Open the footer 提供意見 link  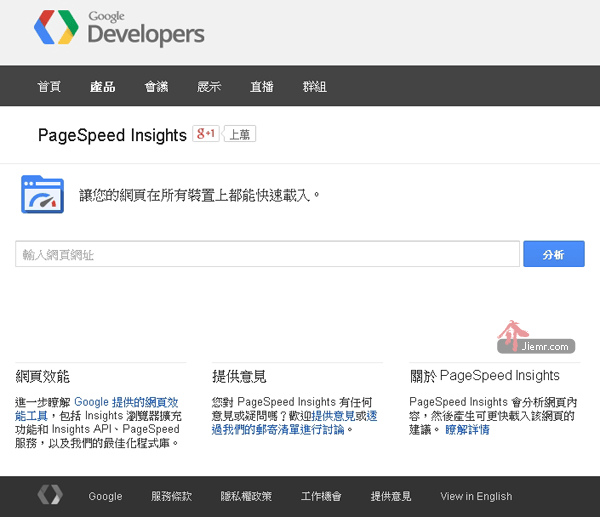pyautogui.click(x=391, y=496)
